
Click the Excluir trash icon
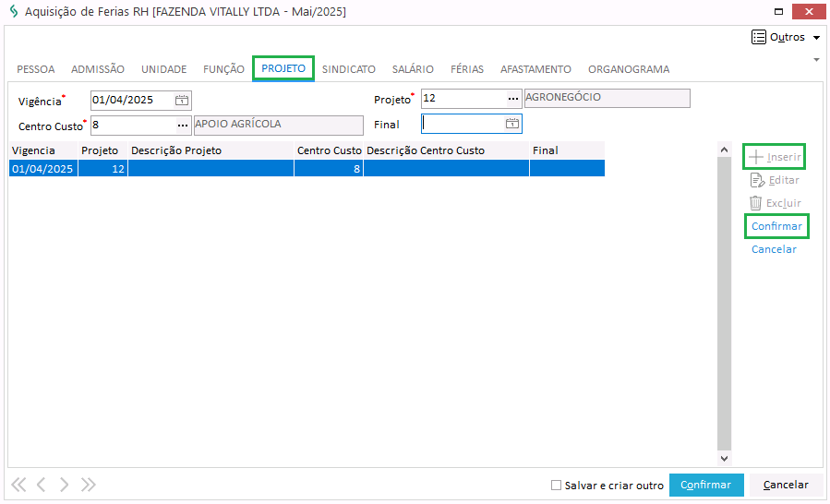(x=755, y=203)
